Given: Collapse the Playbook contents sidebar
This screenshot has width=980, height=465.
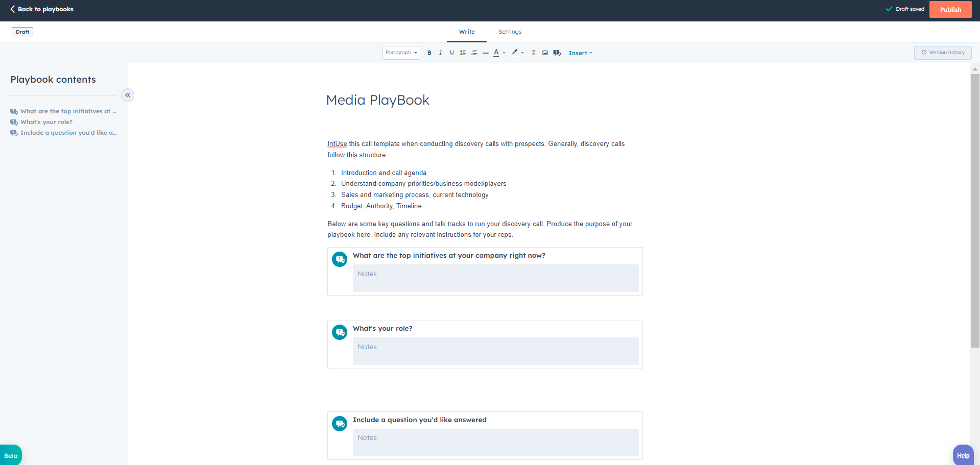Looking at the screenshot, I should coord(128,95).
